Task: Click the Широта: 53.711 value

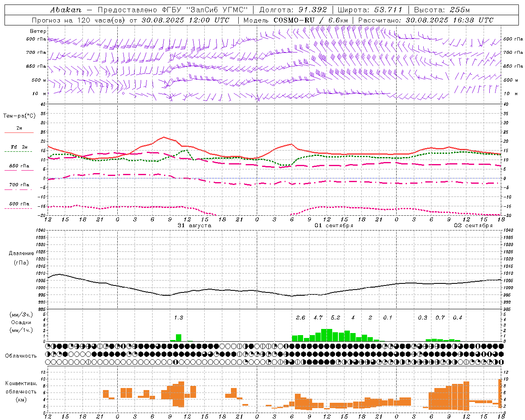Action: [370, 10]
